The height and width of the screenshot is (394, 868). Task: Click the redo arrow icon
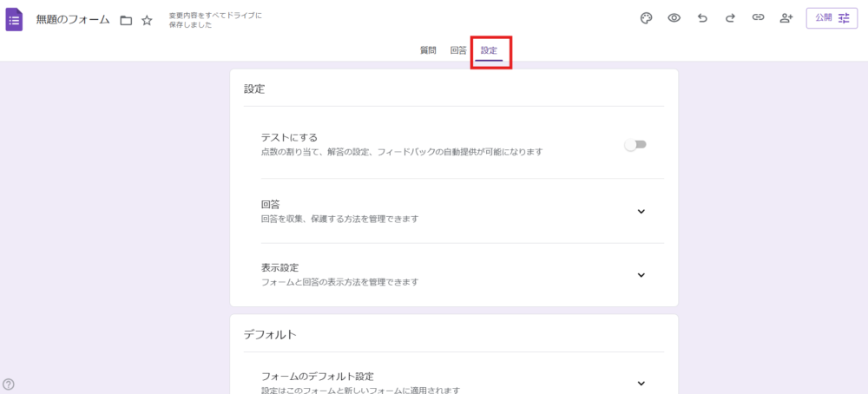[x=730, y=18]
